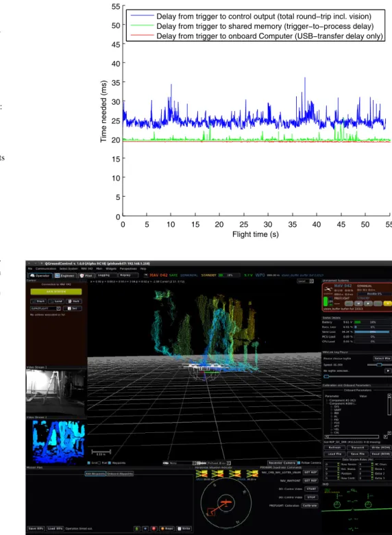
Task: Open the Pixhawk Bravo dropdown below 3D view
Action: (x=214, y=463)
